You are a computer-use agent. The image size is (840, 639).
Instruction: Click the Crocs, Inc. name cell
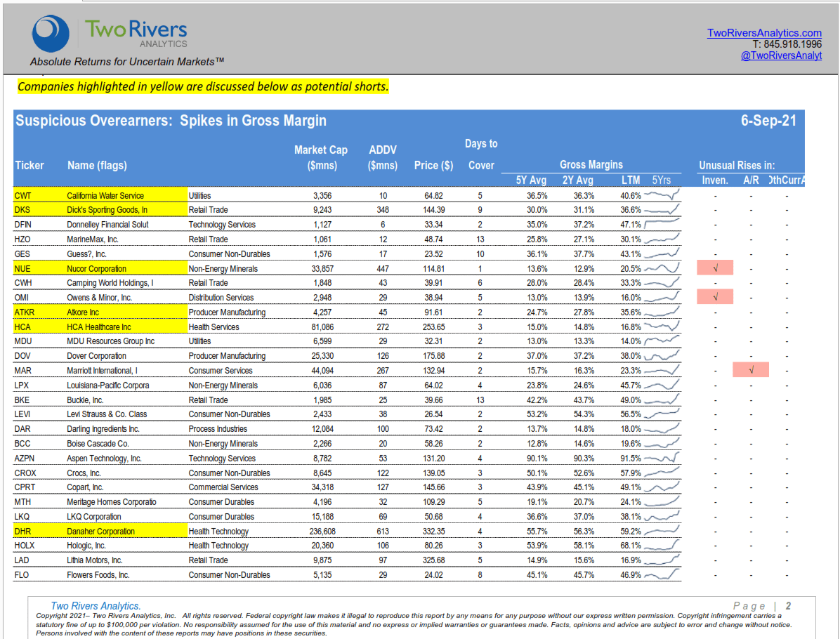[84, 473]
